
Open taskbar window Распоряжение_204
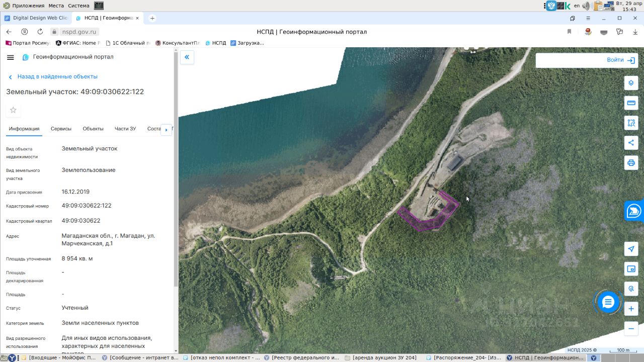click(x=464, y=358)
